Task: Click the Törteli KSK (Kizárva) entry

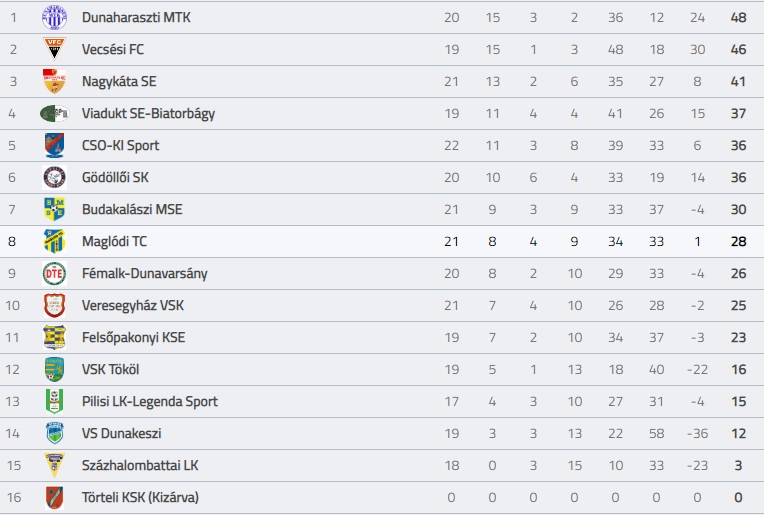Action: click(140, 497)
